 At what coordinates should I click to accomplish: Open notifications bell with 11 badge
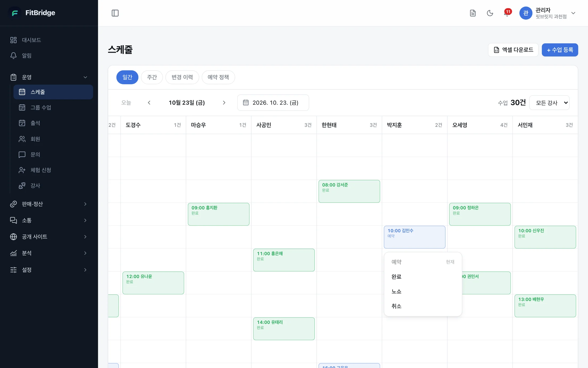(507, 13)
